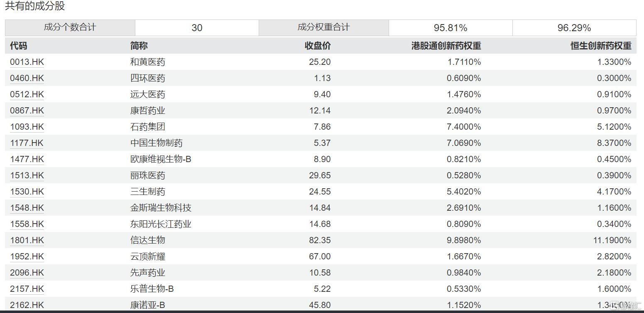Select stock name 中国生物制药
Image resolution: width=644 pixels, height=313 pixels.
156,143
